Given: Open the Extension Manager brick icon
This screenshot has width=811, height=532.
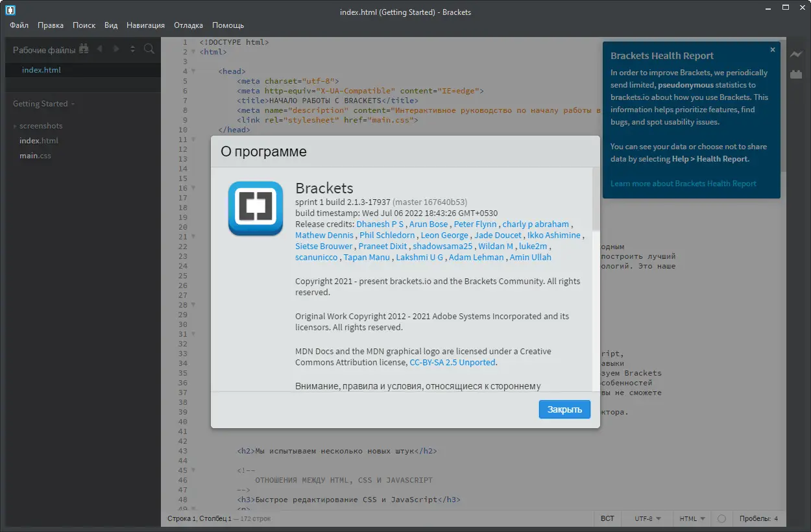Looking at the screenshot, I should click(796, 74).
